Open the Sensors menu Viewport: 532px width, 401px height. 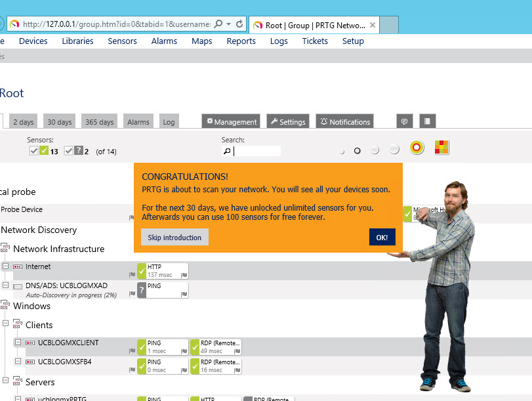[122, 41]
